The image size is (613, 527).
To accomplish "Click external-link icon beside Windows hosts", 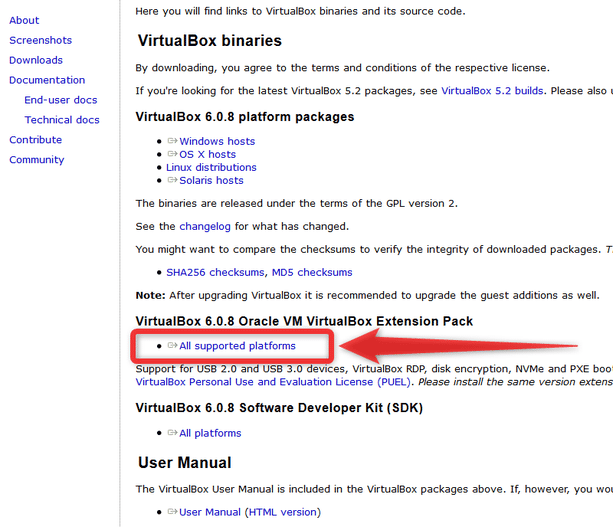I will click(x=172, y=141).
